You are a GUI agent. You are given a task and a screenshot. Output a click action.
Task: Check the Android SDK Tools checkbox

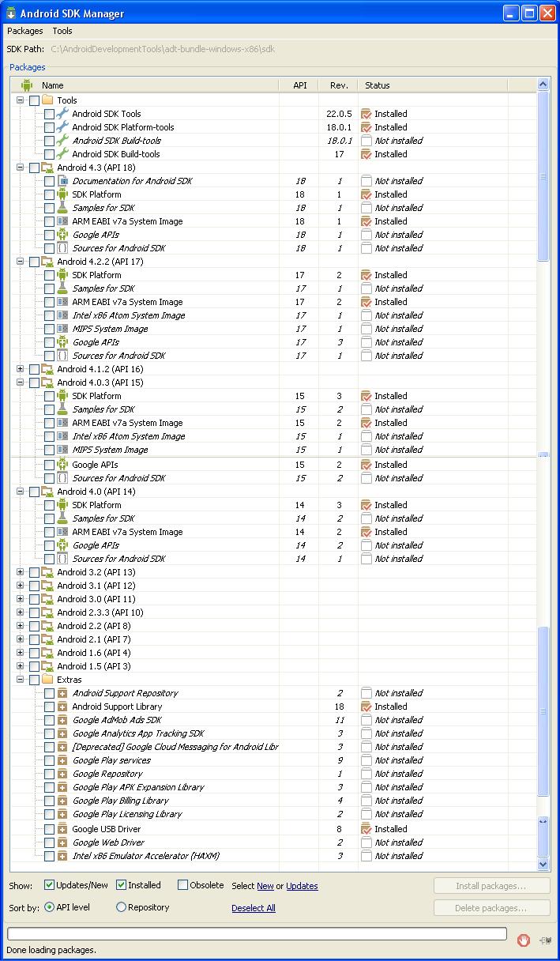click(x=49, y=115)
